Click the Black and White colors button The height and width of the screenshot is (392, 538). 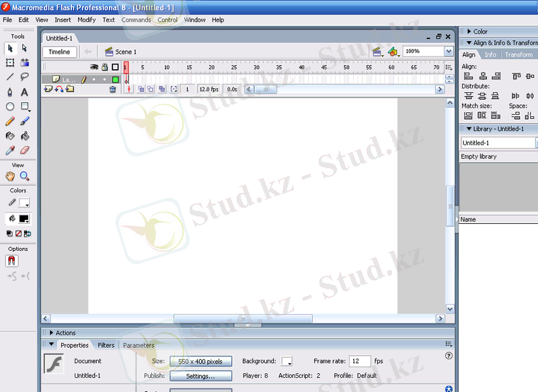[9, 233]
